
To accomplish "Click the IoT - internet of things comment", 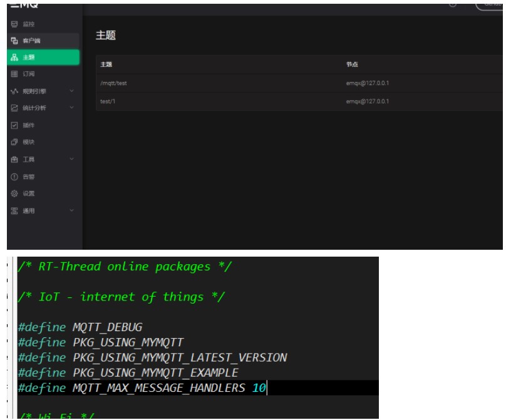I will click(x=121, y=297).
